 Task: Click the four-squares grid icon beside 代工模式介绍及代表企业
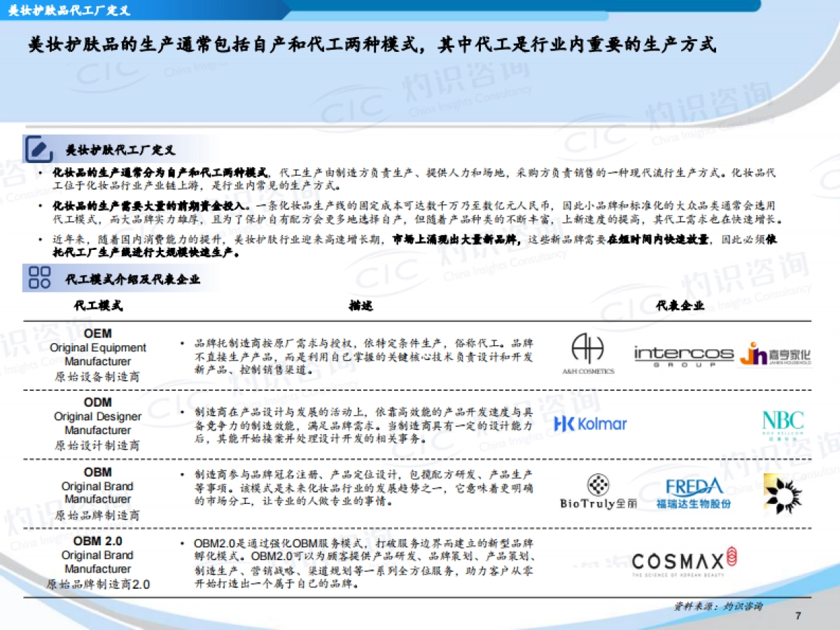click(39, 278)
